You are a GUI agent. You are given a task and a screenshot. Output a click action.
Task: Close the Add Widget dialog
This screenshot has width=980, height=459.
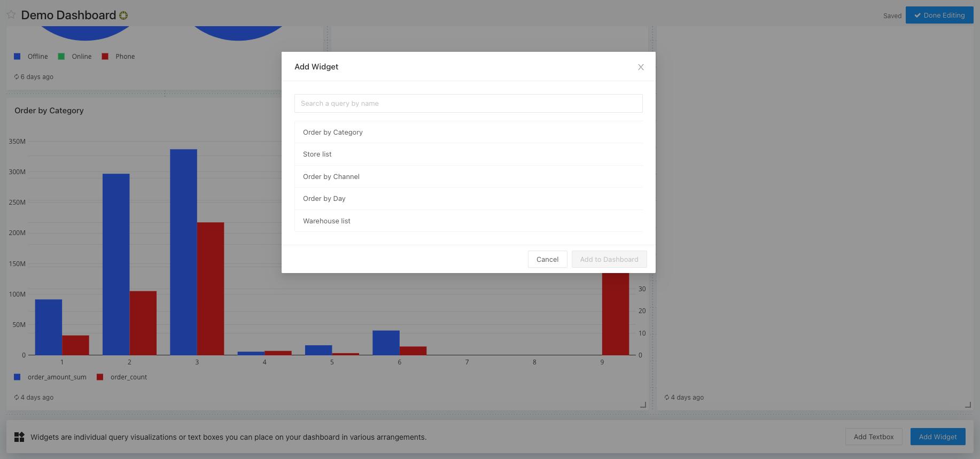coord(641,67)
